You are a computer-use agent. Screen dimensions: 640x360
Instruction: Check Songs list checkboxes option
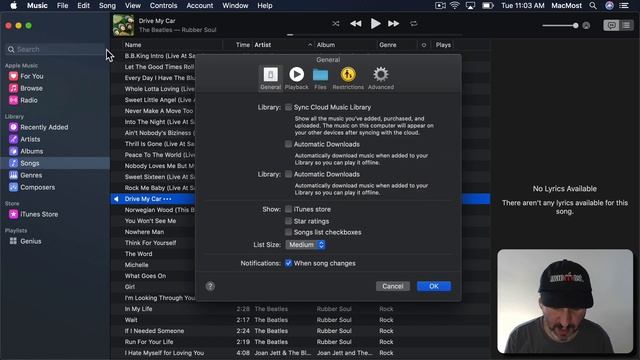tap(288, 232)
